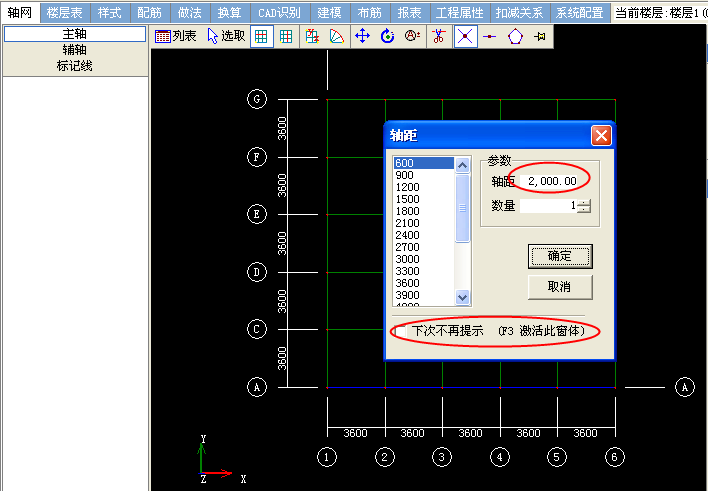
Task: Pick the scissors trim tool
Action: [438, 36]
